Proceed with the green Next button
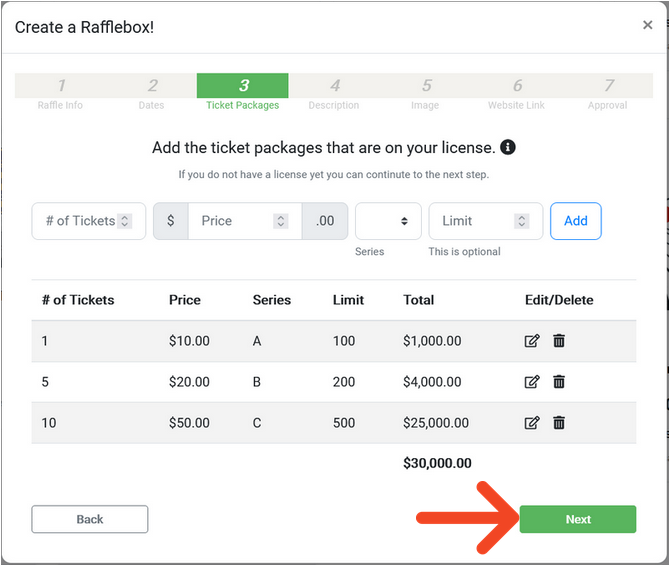The height and width of the screenshot is (566, 670). point(578,519)
